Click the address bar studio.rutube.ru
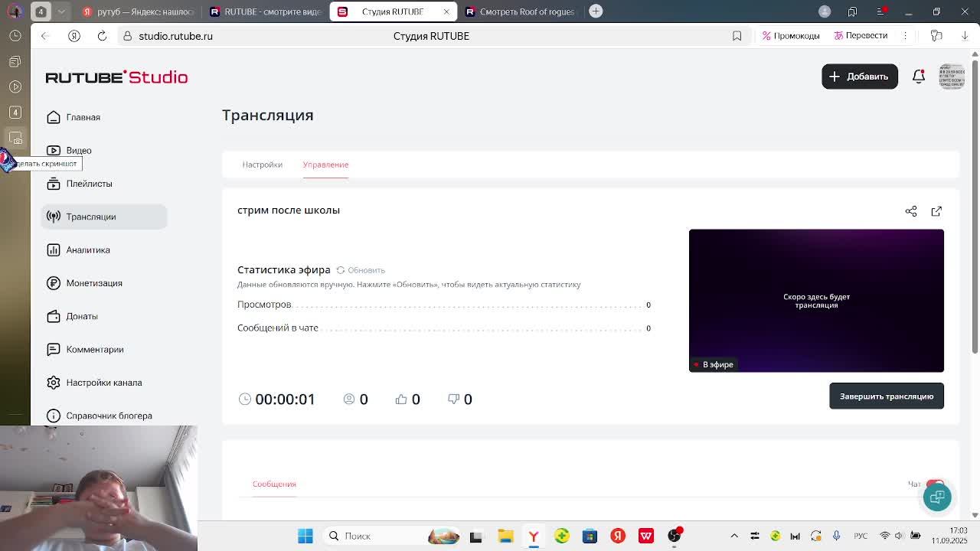980x551 pixels. (175, 36)
